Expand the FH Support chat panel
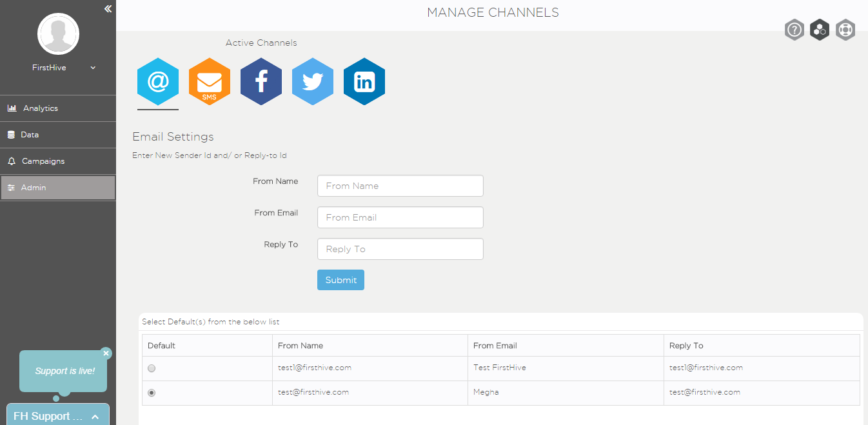The width and height of the screenshot is (868, 425). click(58, 416)
